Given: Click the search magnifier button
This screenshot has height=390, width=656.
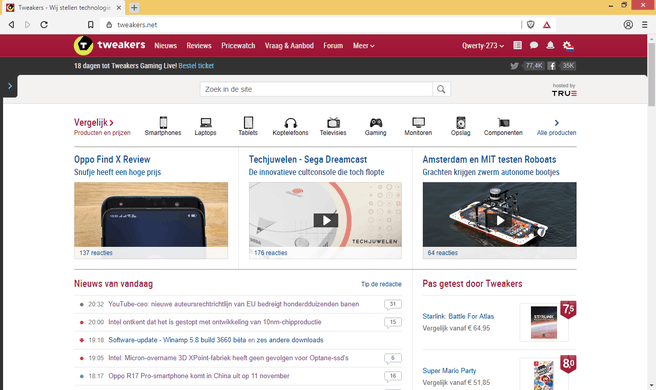Looking at the screenshot, I should pos(441,89).
